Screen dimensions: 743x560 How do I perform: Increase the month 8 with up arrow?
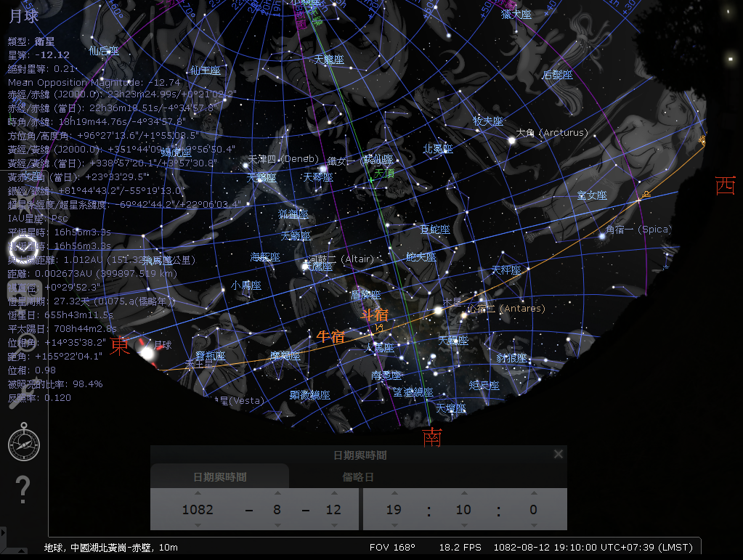click(x=277, y=492)
